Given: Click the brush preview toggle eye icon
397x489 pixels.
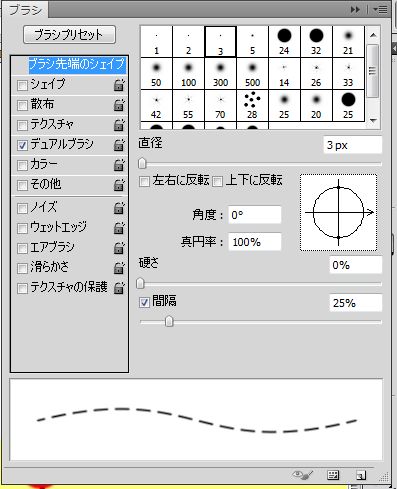Looking at the screenshot, I should pos(302,475).
